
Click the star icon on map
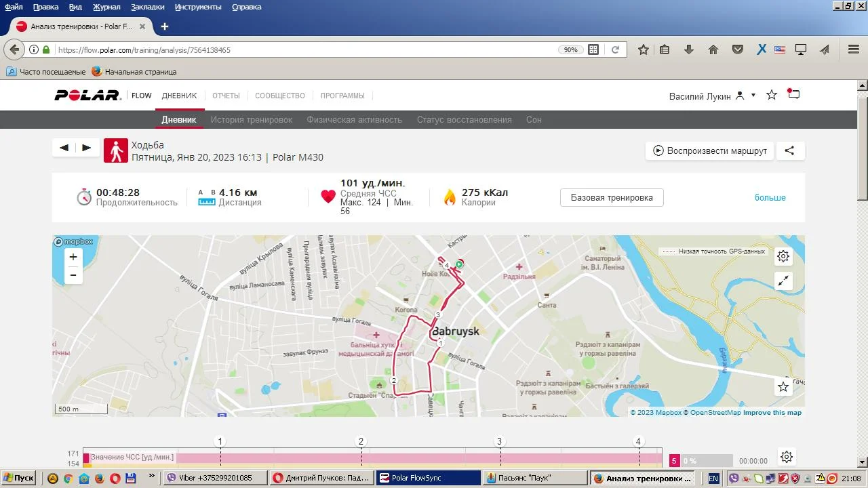783,386
